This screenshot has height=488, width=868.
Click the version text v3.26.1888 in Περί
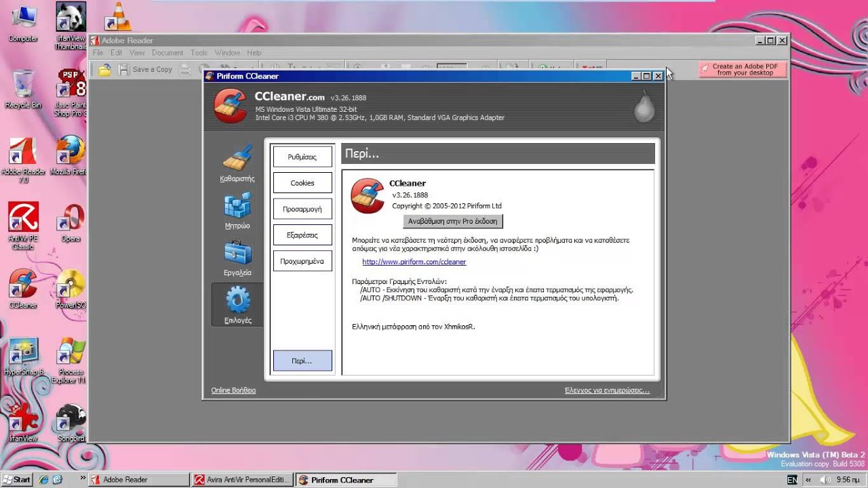[410, 195]
